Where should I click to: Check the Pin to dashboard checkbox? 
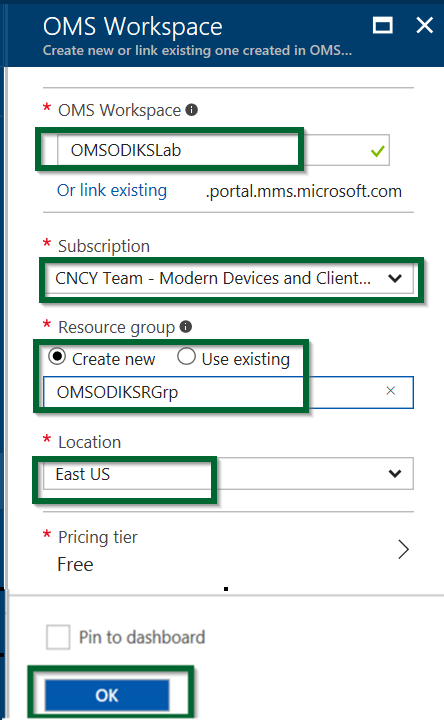coord(58,637)
